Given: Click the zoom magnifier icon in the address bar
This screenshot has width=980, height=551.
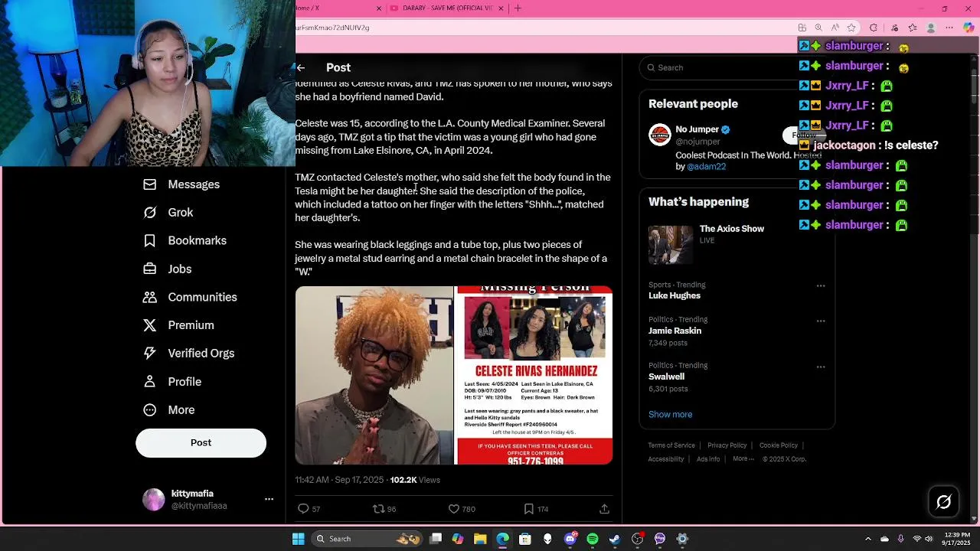Looking at the screenshot, I should (818, 28).
